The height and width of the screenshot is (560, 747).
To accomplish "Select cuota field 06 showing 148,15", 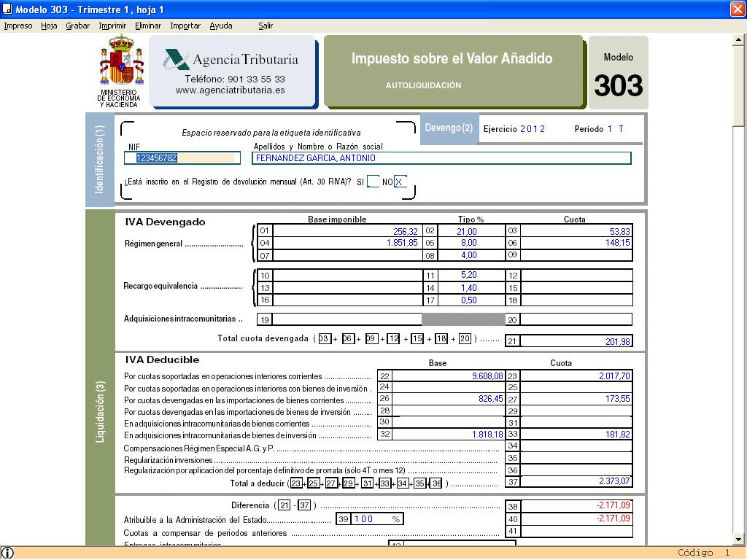I will (x=576, y=243).
